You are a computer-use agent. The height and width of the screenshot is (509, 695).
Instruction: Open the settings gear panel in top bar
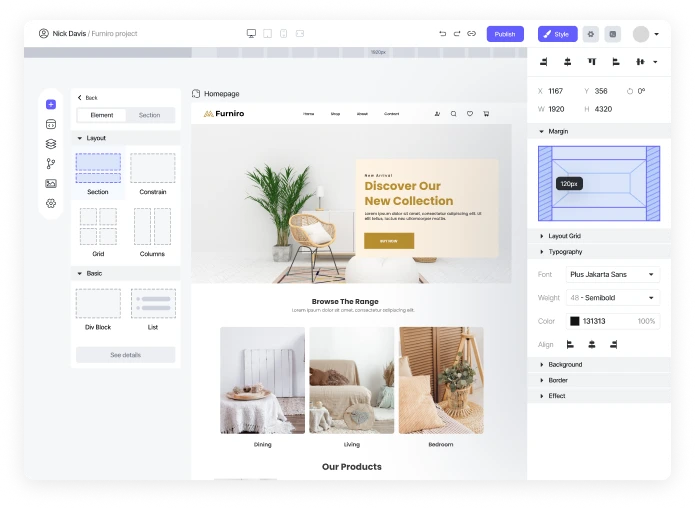click(591, 34)
